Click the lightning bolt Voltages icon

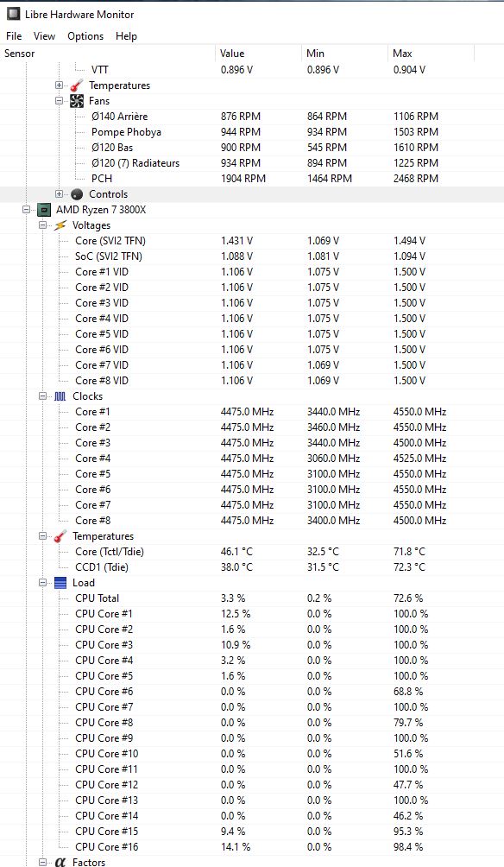coord(60,225)
